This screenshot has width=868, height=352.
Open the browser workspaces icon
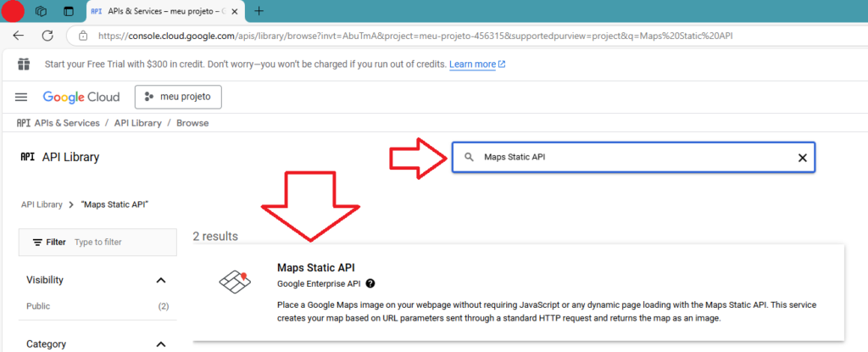[41, 10]
